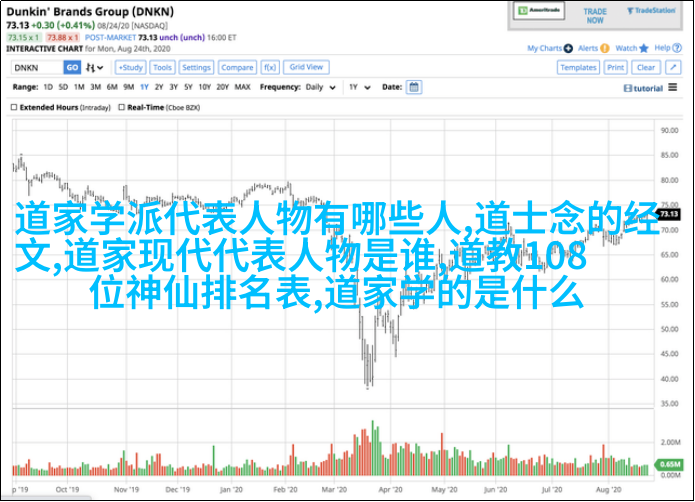The image size is (695, 502).
Task: Open the 1Y period dropdown
Action: click(359, 87)
